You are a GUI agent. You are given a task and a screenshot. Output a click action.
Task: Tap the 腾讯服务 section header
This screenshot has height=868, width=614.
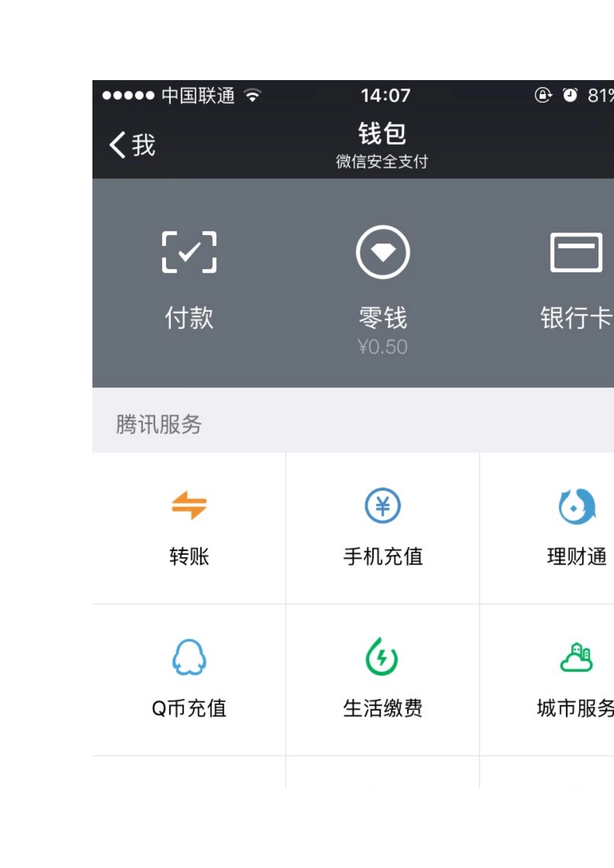pos(159,424)
